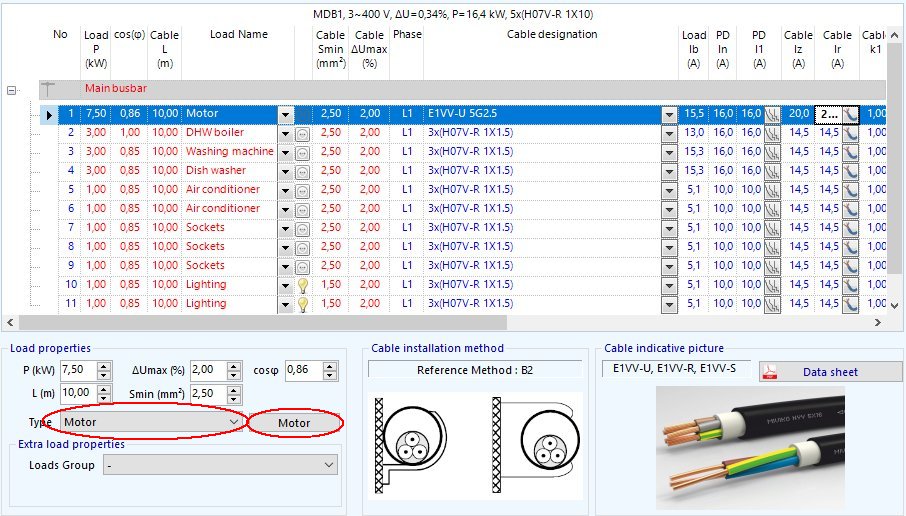
Task: Click the PDF icon beside Data sheet
Action: [x=771, y=372]
